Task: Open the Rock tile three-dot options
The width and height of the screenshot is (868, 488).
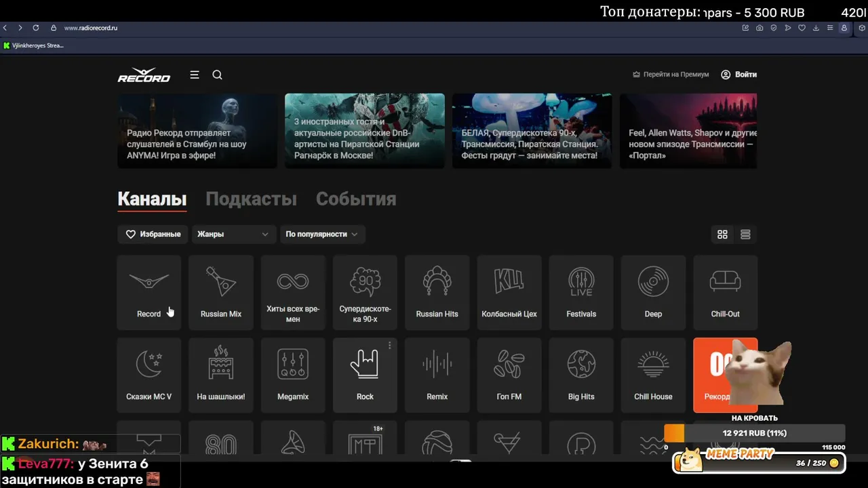Action: click(390, 346)
